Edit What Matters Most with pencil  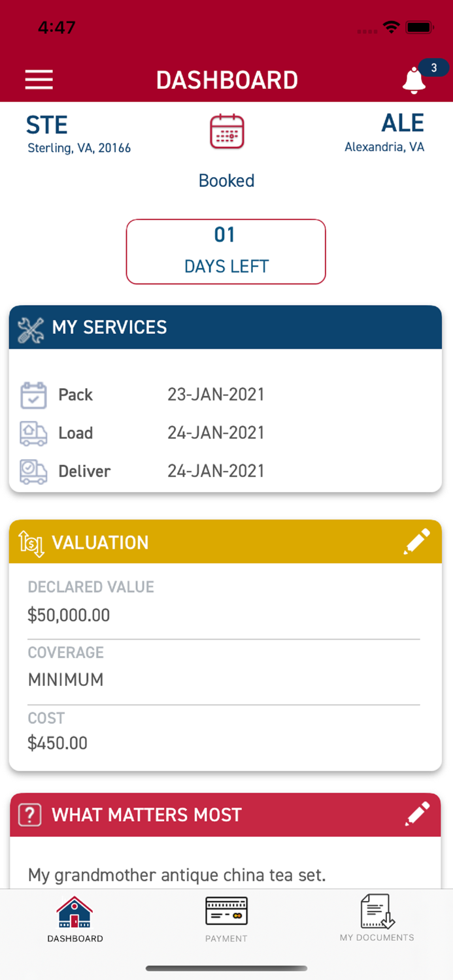point(416,814)
